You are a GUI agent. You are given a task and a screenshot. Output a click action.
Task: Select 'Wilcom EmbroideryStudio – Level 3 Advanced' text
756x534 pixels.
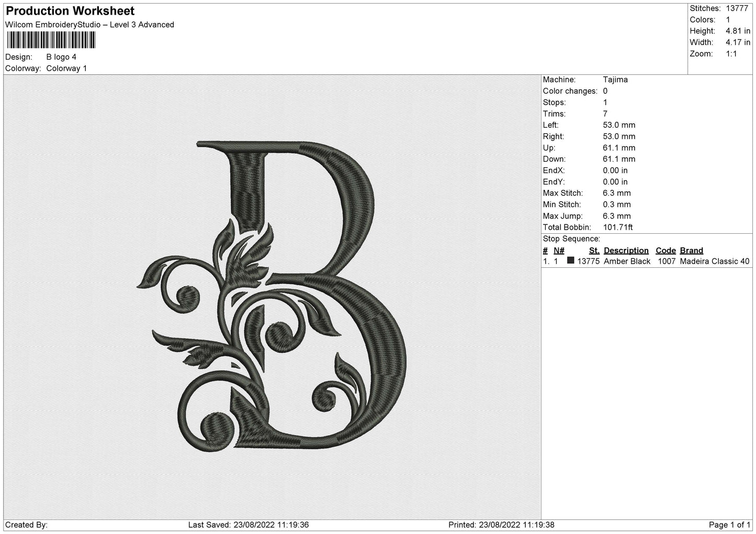(89, 25)
